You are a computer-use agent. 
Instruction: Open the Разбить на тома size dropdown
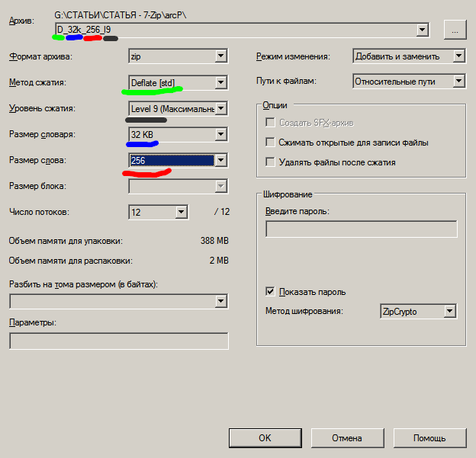(119, 301)
